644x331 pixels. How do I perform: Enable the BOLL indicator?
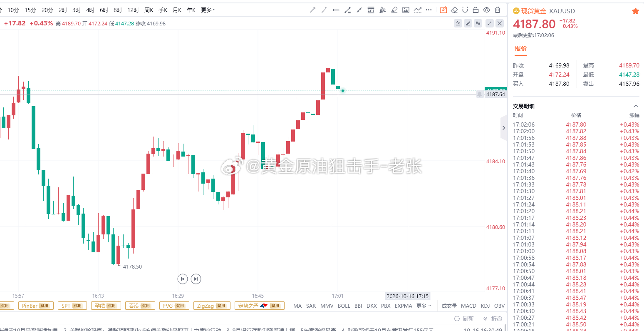[344, 306]
